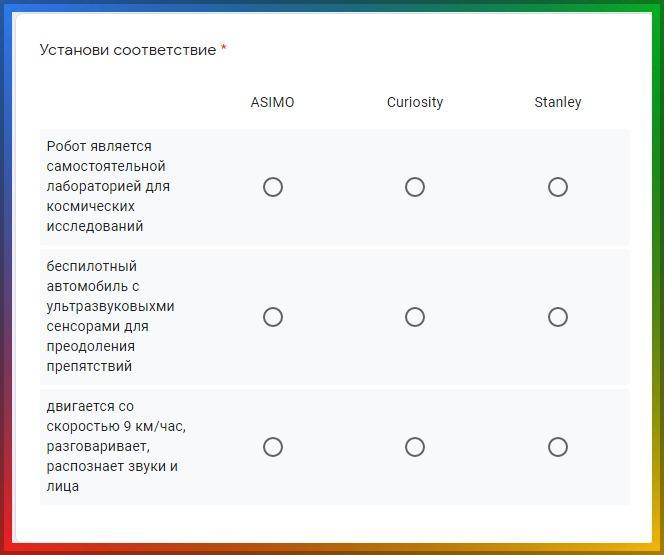Click the rainbow gradient border at top
The width and height of the screenshot is (664, 555).
(332, 6)
